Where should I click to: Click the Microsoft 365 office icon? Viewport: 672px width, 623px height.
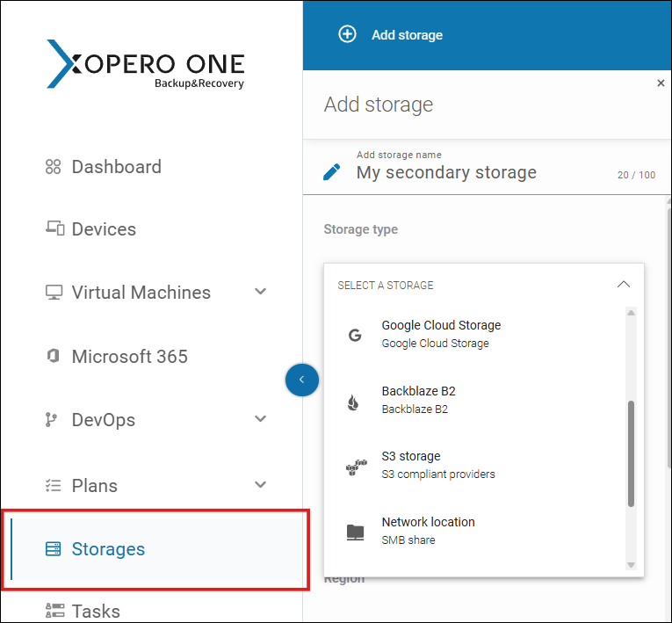[53, 356]
